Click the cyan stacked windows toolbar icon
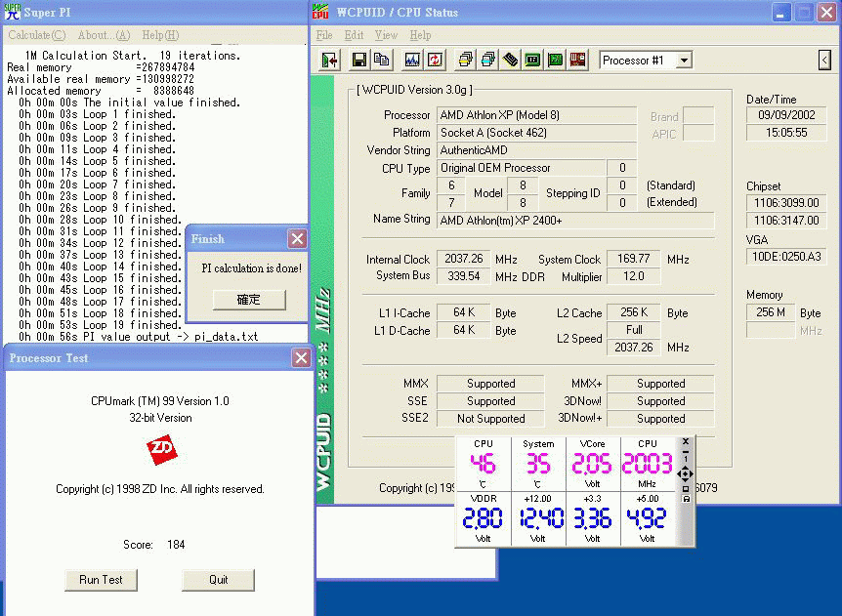The height and width of the screenshot is (616, 842). coord(488,61)
